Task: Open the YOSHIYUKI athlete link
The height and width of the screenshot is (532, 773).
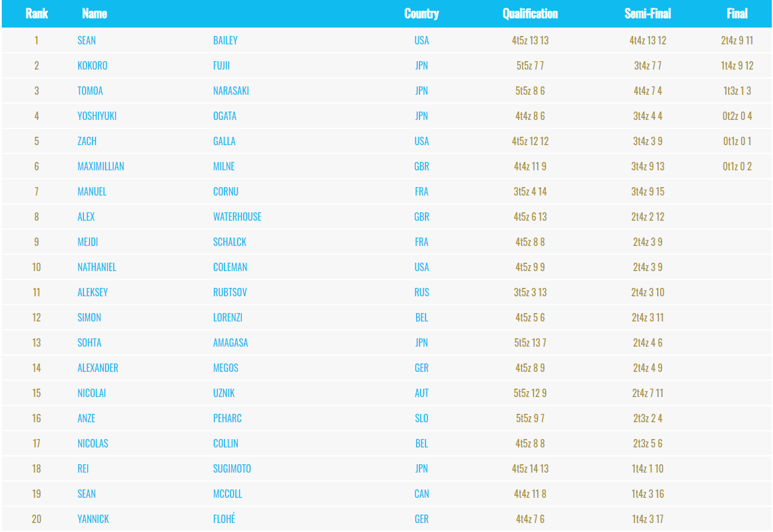Action: [x=97, y=116]
